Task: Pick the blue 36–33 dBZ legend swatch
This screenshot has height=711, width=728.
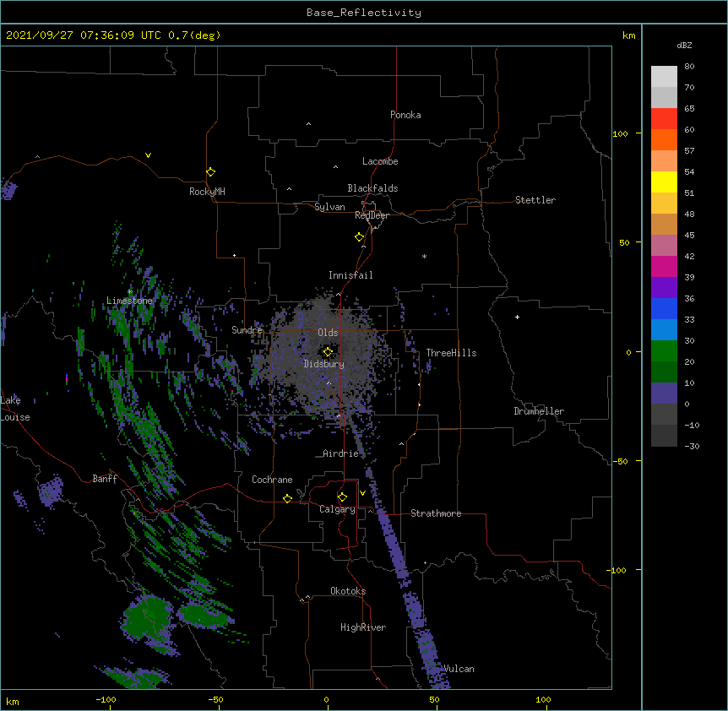Action: pos(664,308)
